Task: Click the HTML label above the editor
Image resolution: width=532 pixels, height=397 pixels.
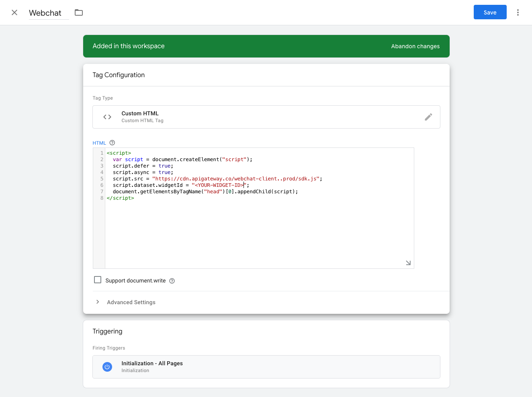Action: pos(99,143)
